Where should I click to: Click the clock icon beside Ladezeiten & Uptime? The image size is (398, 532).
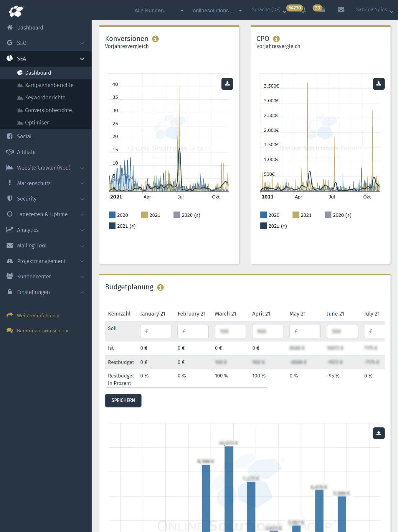10,214
